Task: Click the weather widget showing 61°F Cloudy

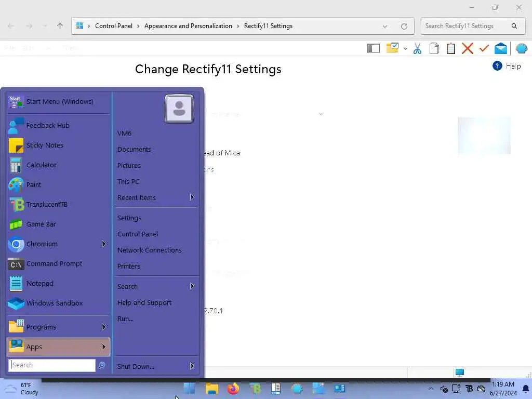Action: 21,389
